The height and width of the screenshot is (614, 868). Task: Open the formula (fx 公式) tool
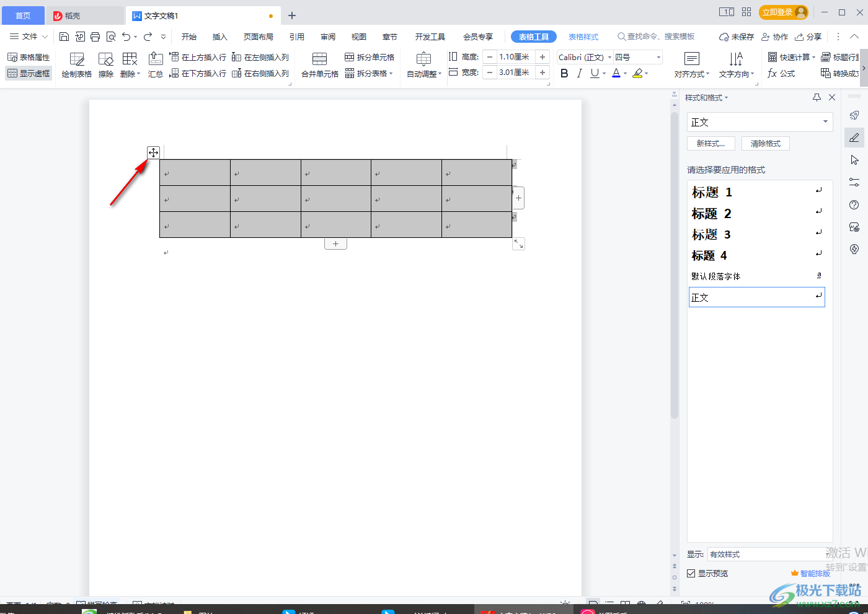coord(781,73)
